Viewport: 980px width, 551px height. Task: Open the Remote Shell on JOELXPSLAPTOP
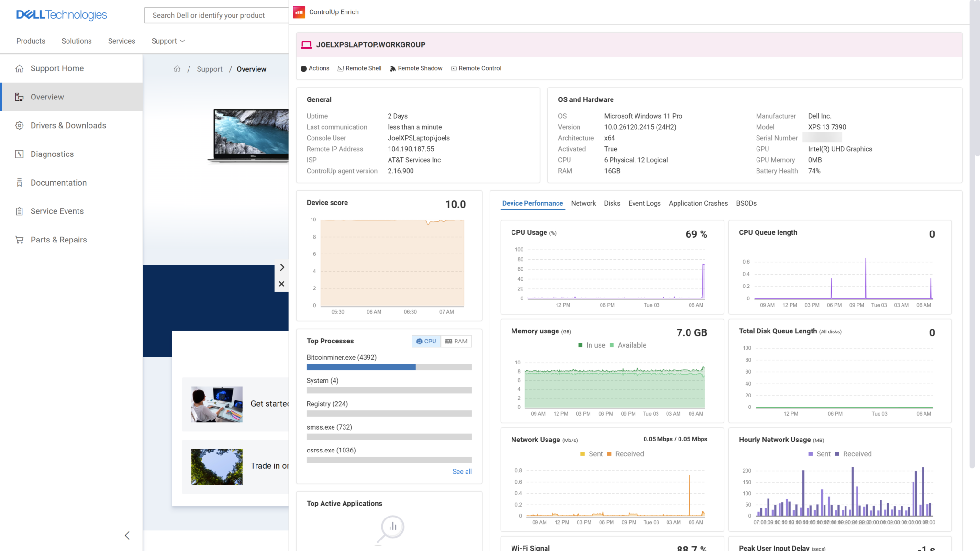tap(359, 68)
